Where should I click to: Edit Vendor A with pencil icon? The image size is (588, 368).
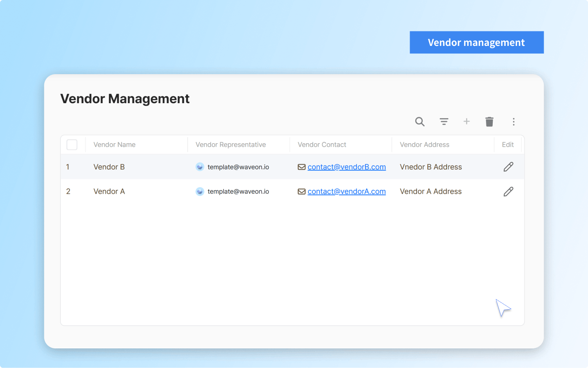(x=508, y=191)
